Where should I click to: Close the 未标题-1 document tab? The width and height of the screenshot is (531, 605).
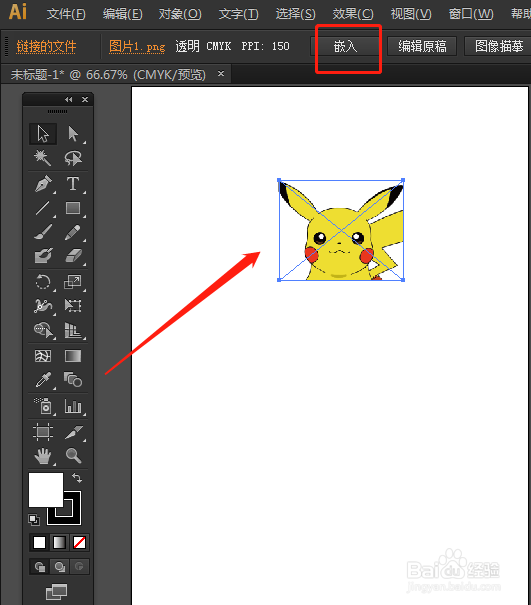(x=221, y=73)
